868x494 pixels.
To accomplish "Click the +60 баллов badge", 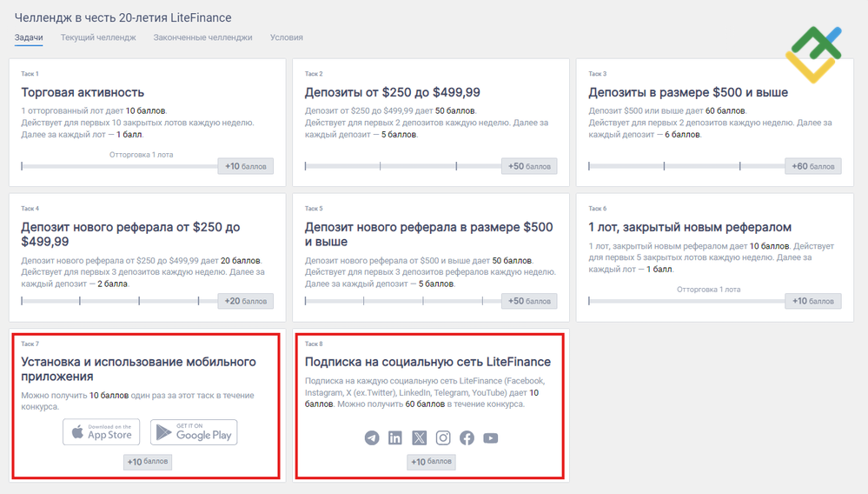I will (x=812, y=166).
